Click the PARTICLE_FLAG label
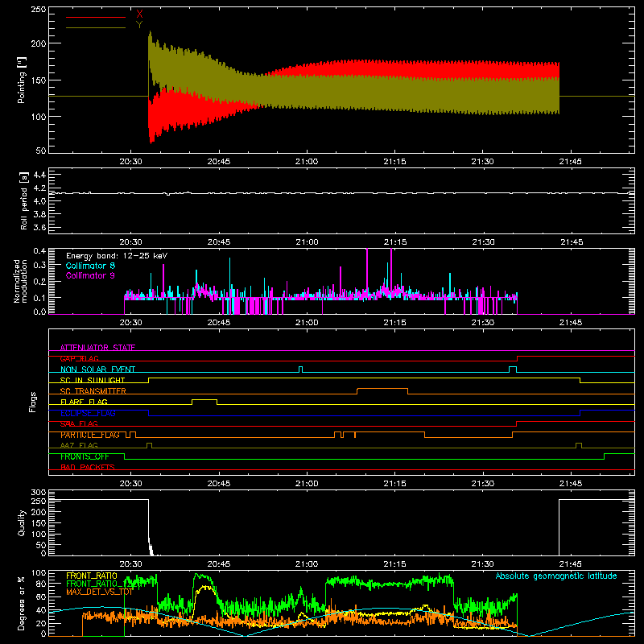This screenshot has width=644, height=644. click(90, 435)
